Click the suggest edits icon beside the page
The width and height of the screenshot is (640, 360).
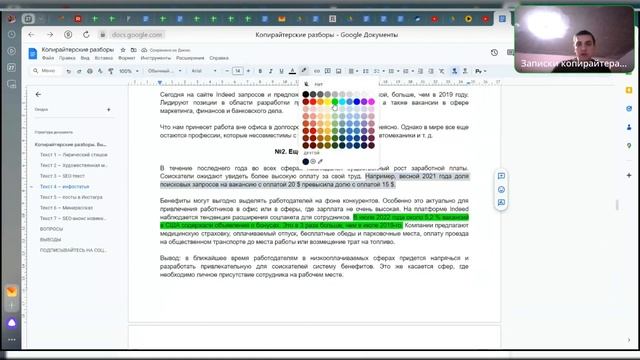click(501, 202)
